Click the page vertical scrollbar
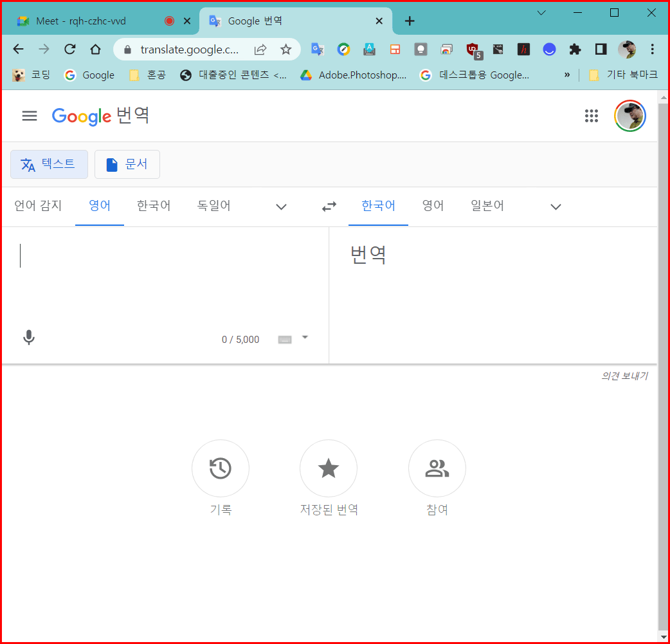This screenshot has height=644, width=670. pos(663,365)
